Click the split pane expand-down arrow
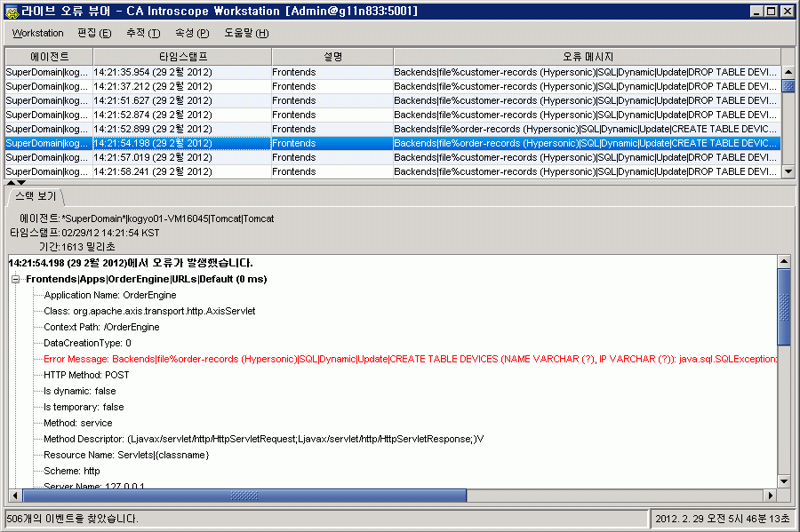This screenshot has height=532, width=800. tap(21, 182)
